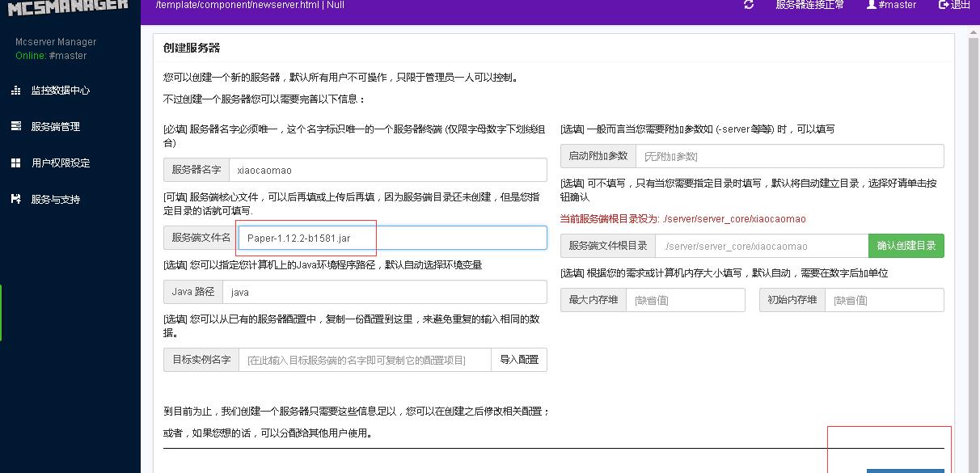Click the logout icon next to 退出
Image resolution: width=980 pixels, height=473 pixels.
(943, 5)
